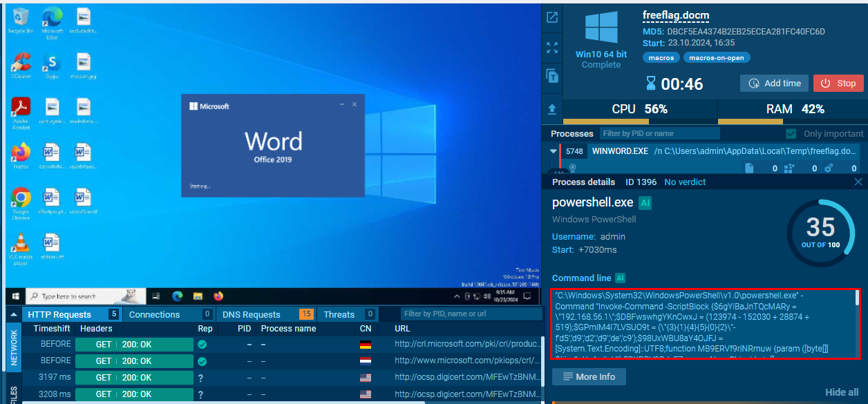Click the VM Type here to search box
The height and width of the screenshot is (404, 868).
[x=85, y=296]
